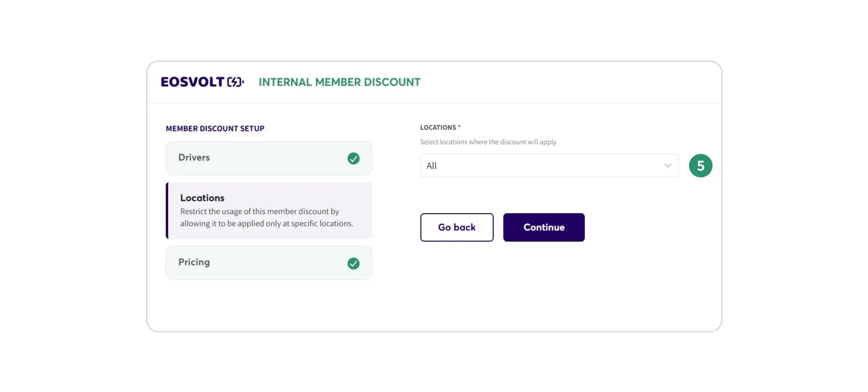Click the green step 5 badge

pyautogui.click(x=700, y=165)
